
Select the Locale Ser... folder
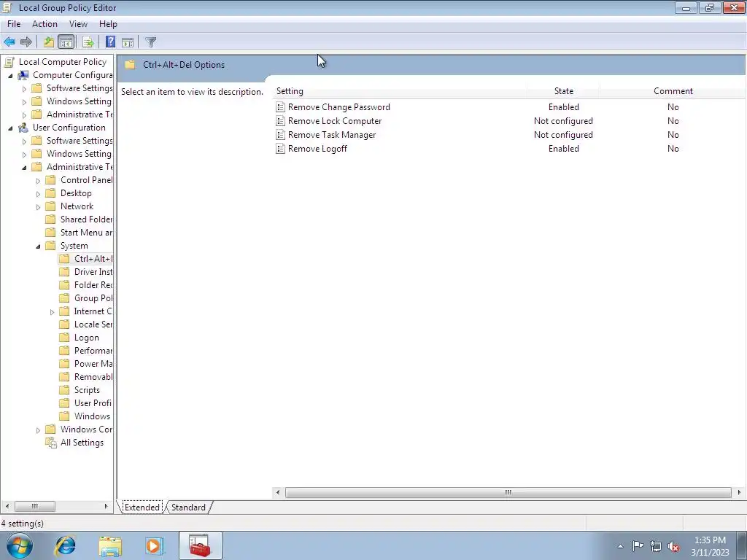click(x=93, y=324)
